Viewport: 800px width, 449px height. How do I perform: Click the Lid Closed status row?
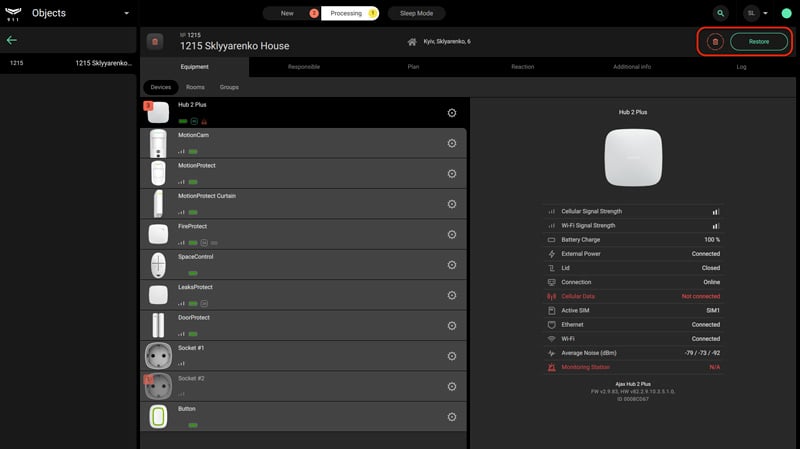pos(633,268)
